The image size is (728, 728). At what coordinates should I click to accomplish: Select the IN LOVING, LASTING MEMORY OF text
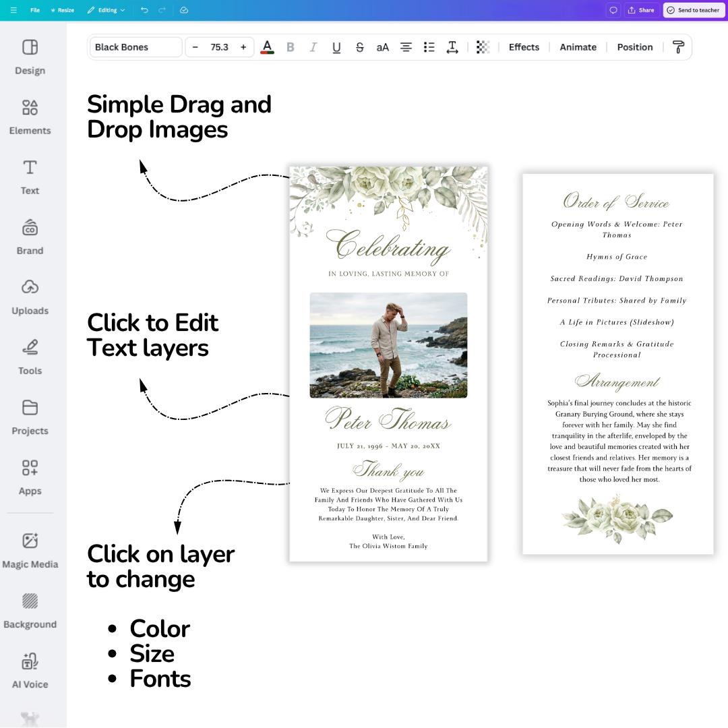coord(389,274)
